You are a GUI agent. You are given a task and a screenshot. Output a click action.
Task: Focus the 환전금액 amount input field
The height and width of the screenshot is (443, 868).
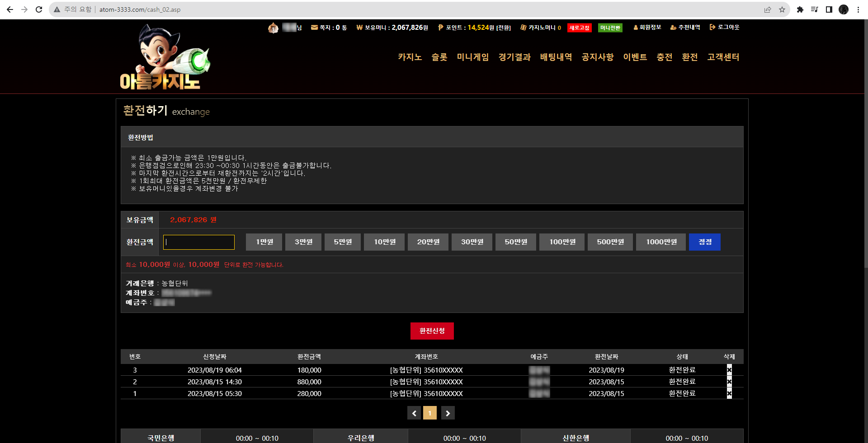(199, 242)
